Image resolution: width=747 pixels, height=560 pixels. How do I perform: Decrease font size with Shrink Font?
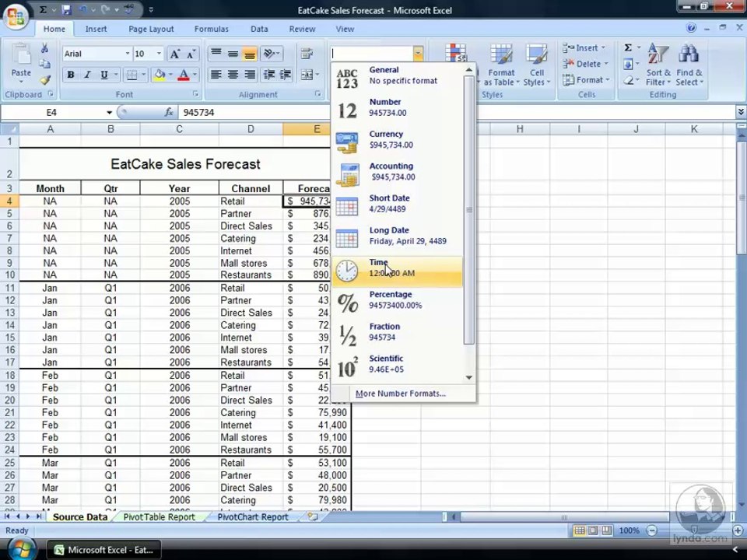click(x=191, y=54)
